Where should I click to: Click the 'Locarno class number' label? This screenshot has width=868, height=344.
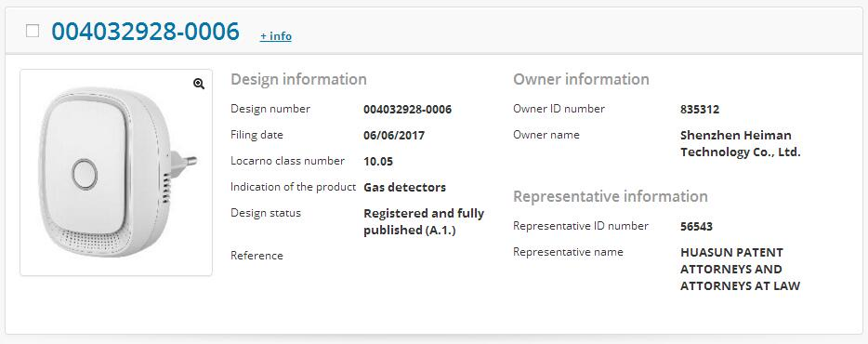pos(287,161)
